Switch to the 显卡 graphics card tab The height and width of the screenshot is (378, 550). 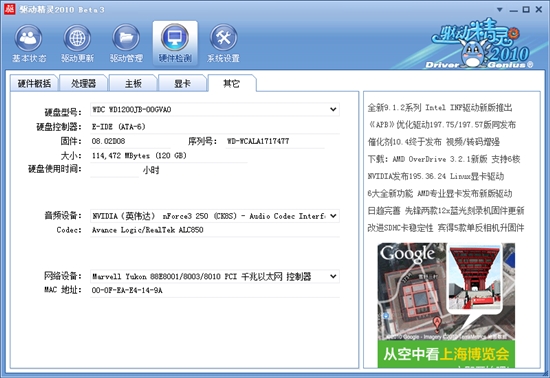182,83
